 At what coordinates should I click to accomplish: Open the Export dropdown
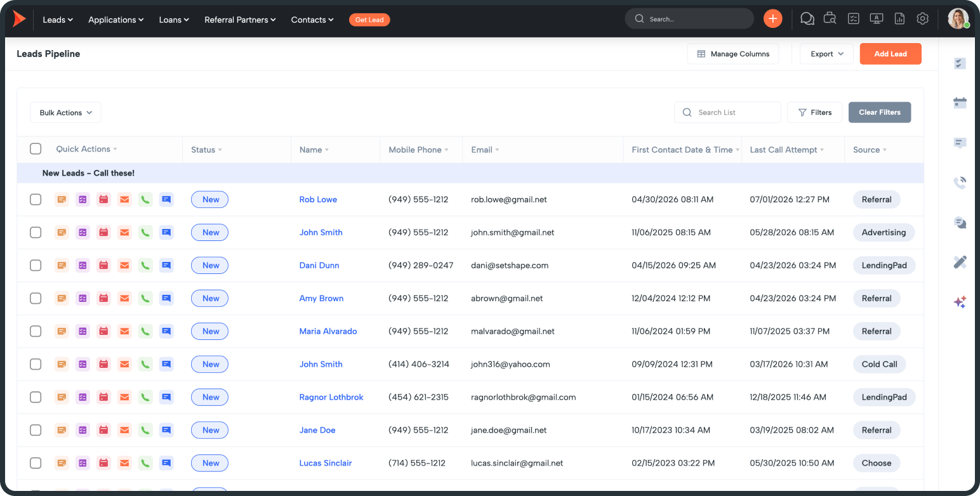pos(826,54)
